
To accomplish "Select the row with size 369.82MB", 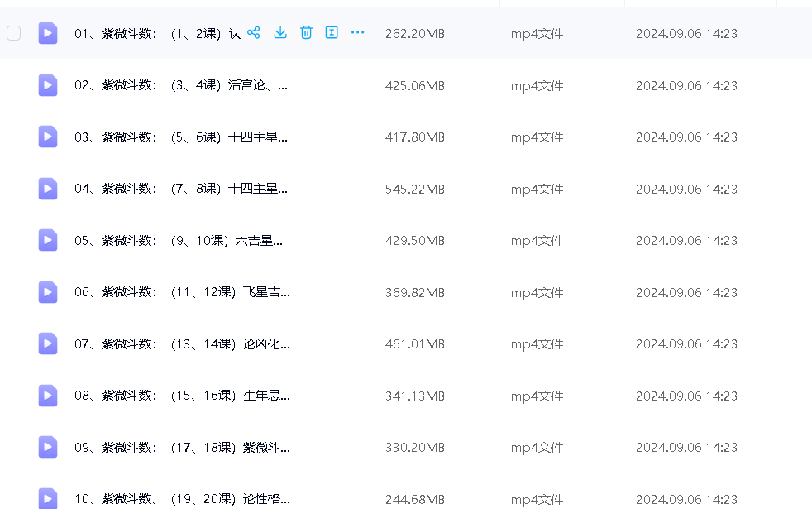I will click(414, 293).
